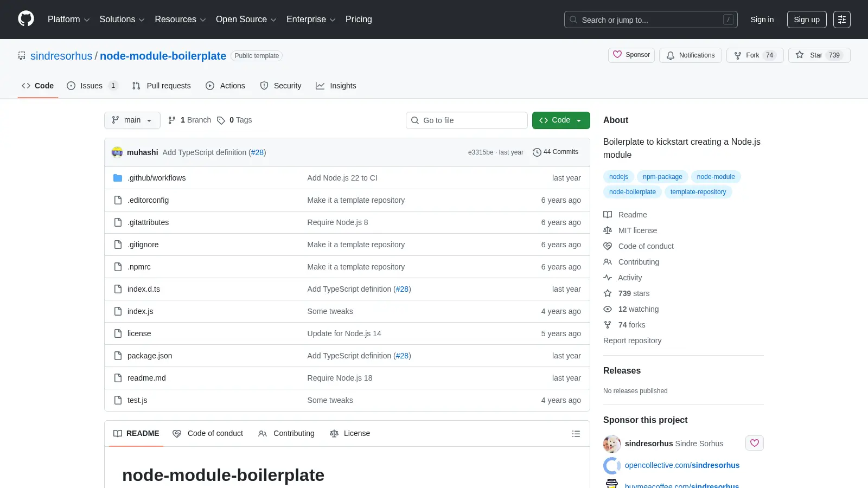The width and height of the screenshot is (868, 488).
Task: Click muhashi's avatar in the commit bar
Action: coord(117,152)
